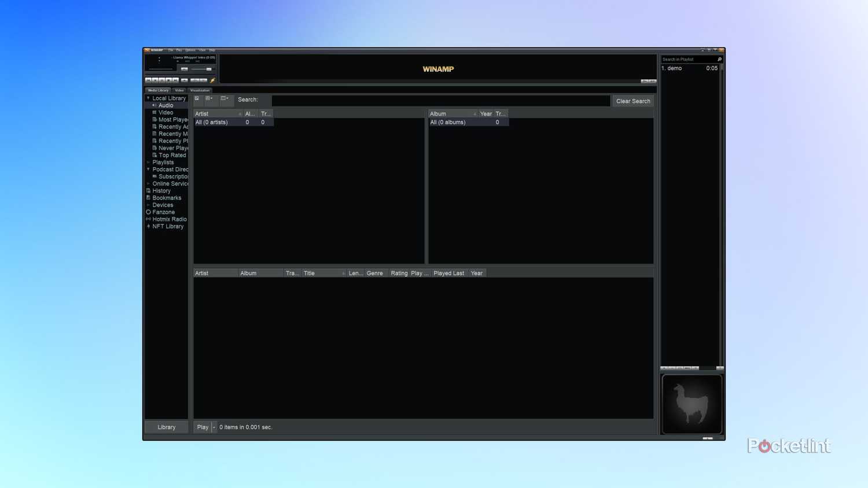Viewport: 868px width, 488px height.
Task: Select the skin paintbrush icon
Action: click(x=212, y=80)
